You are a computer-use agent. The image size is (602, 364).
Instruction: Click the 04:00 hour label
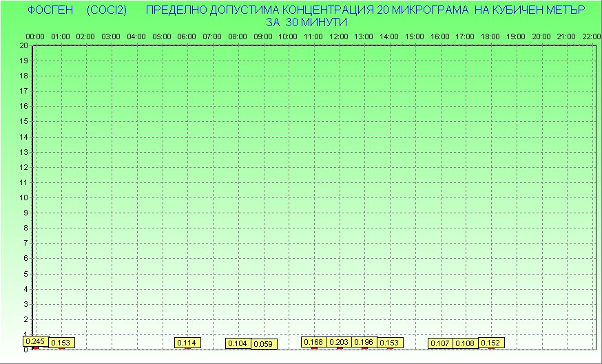click(x=136, y=37)
